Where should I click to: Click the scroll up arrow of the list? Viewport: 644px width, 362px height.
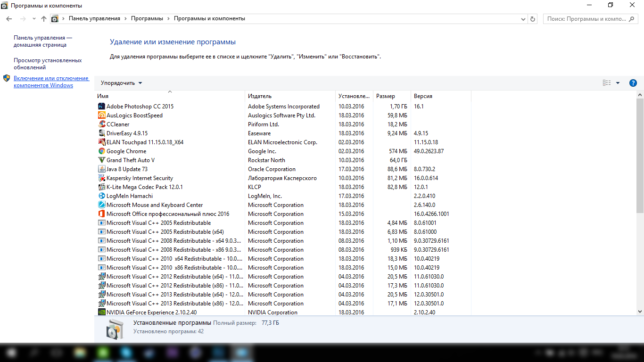click(x=640, y=95)
